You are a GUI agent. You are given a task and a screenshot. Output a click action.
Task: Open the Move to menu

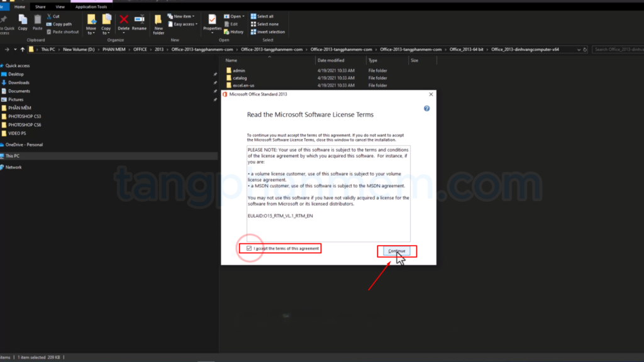point(91,25)
